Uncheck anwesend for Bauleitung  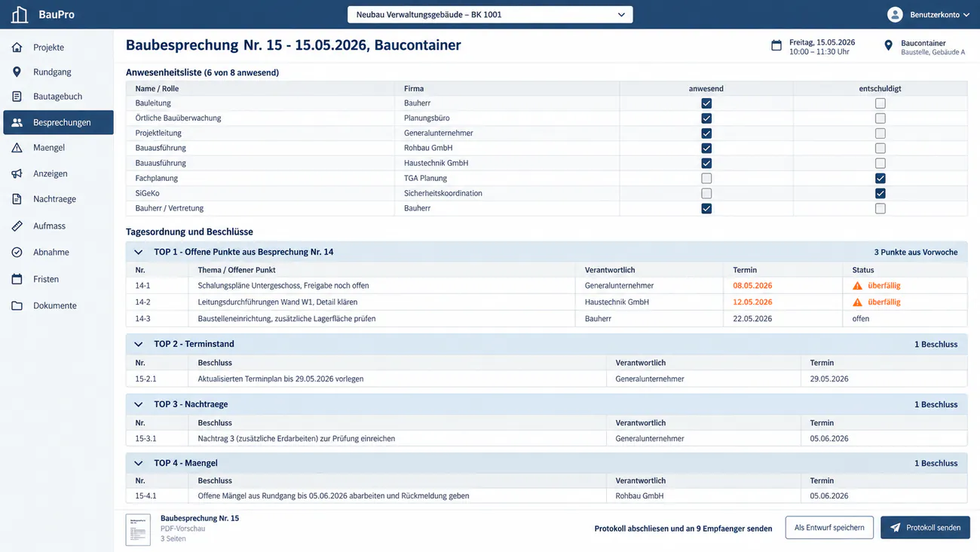[706, 103]
